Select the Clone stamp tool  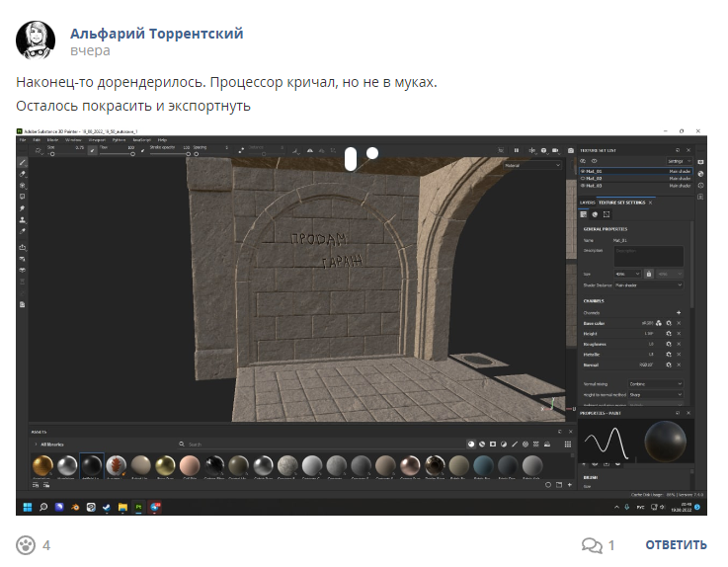point(23,220)
